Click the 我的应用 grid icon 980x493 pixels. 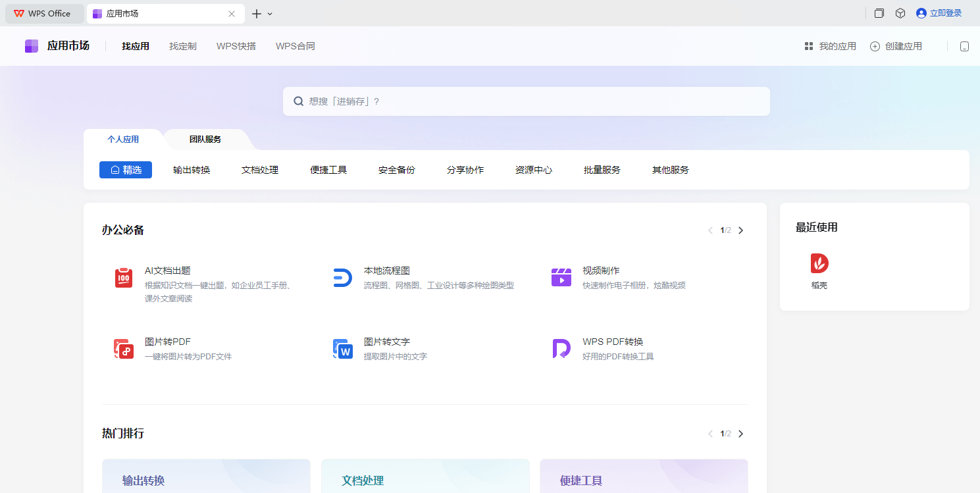tap(809, 46)
